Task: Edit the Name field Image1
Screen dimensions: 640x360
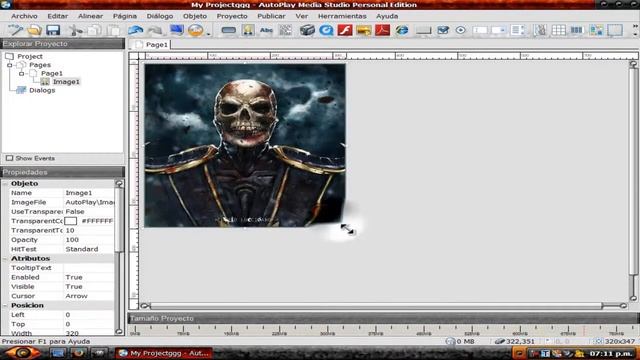Action: click(x=89, y=193)
